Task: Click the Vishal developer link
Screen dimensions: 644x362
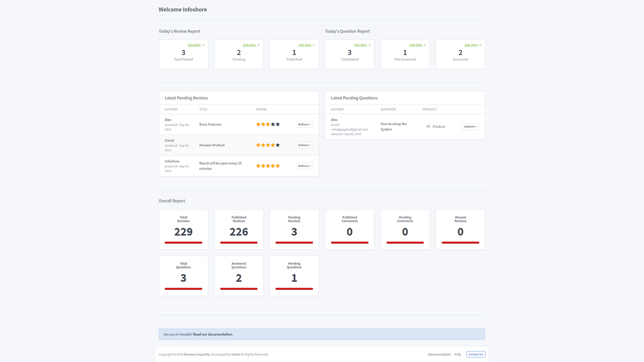Action: pyautogui.click(x=235, y=354)
